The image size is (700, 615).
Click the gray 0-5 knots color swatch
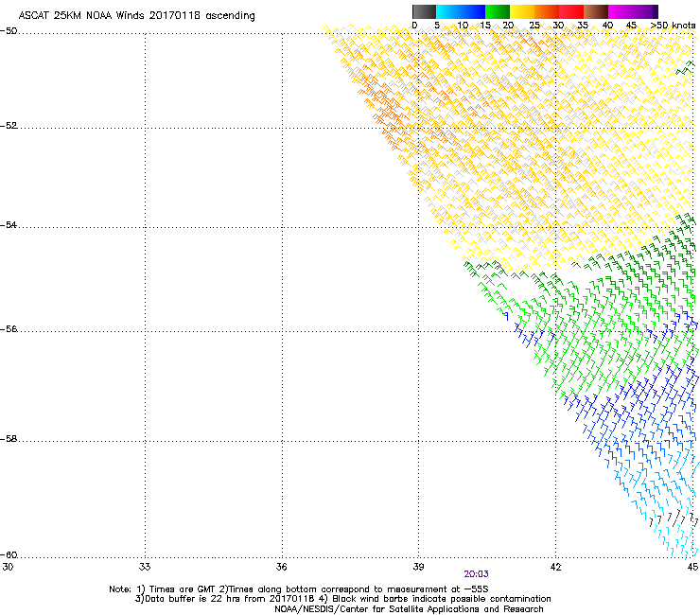(425, 11)
